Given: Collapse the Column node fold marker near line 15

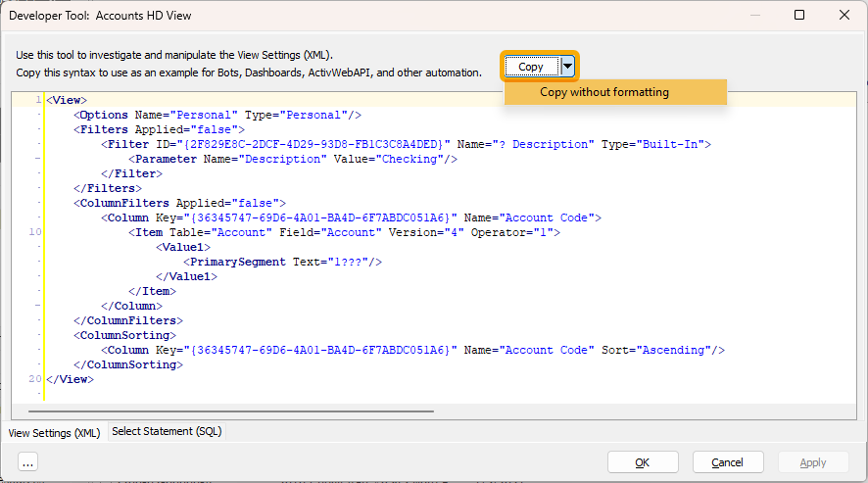Looking at the screenshot, I should tap(37, 306).
